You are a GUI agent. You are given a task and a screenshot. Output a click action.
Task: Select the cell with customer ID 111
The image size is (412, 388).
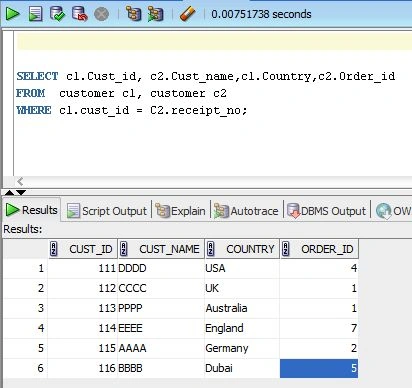click(x=82, y=268)
